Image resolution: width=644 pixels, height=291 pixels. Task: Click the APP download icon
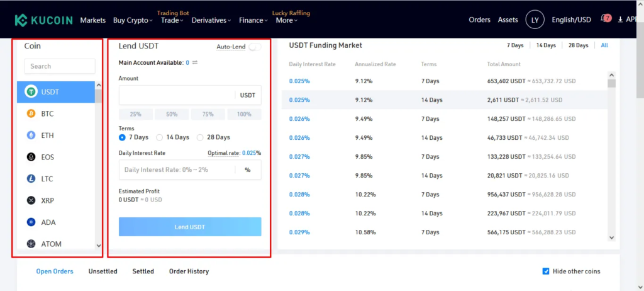[x=620, y=20]
